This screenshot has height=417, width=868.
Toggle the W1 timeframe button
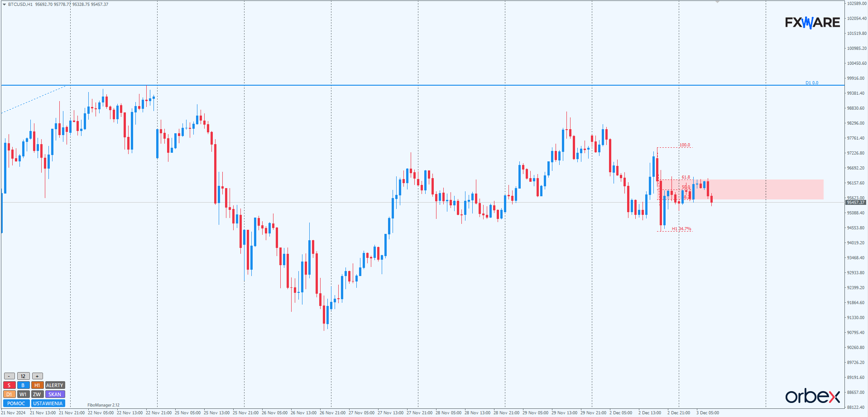pyautogui.click(x=23, y=394)
